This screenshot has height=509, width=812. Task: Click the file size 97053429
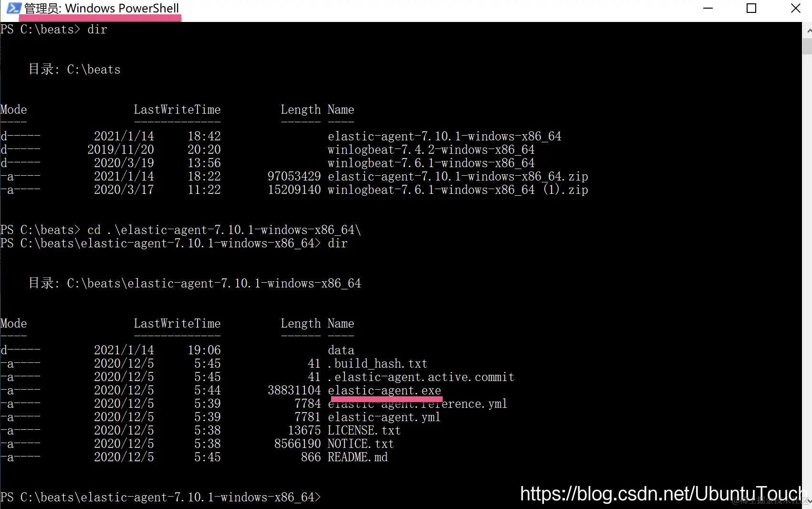pyautogui.click(x=294, y=176)
